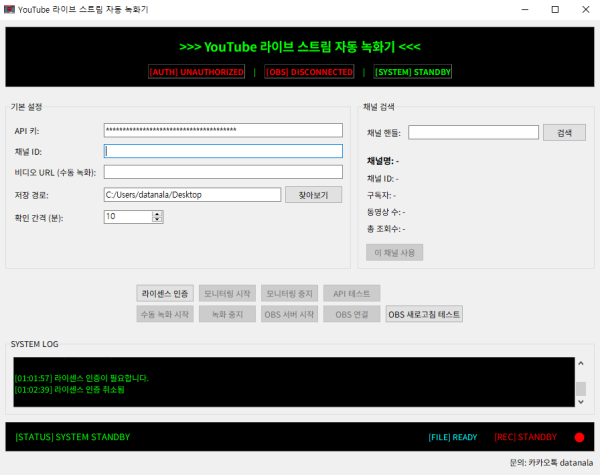
Task: Focus the API 키 input field
Action: pyautogui.click(x=223, y=130)
